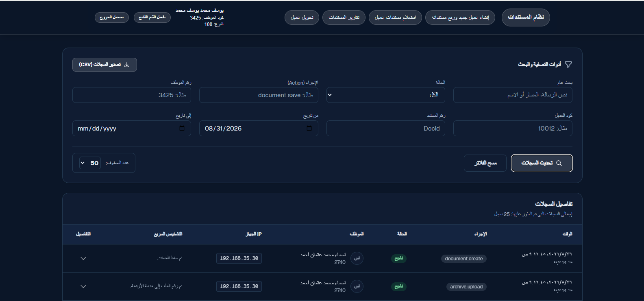Image resolution: width=644 pixels, height=301 pixels.
Task: Click the تم حفظ المستند diagnosis text
Action: pyautogui.click(x=170, y=258)
